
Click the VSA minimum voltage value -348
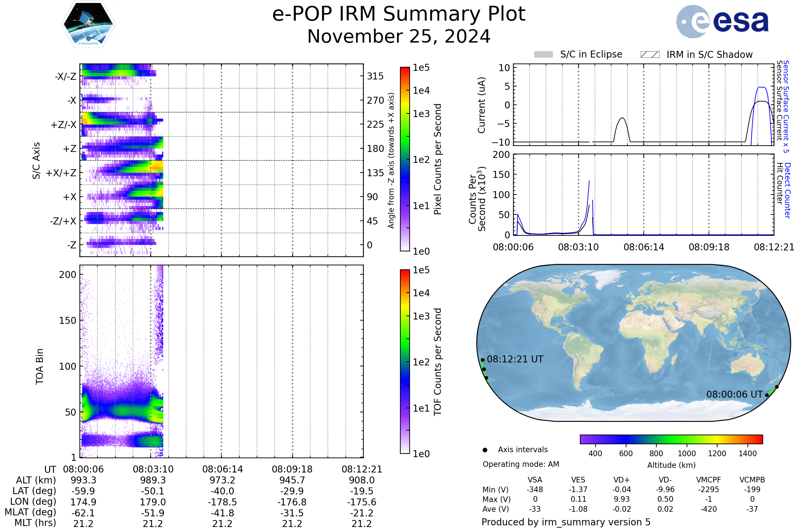click(535, 489)
